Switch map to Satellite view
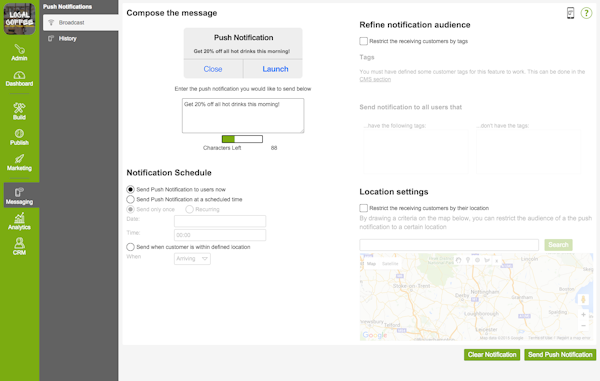600x381 pixels. coord(390,264)
